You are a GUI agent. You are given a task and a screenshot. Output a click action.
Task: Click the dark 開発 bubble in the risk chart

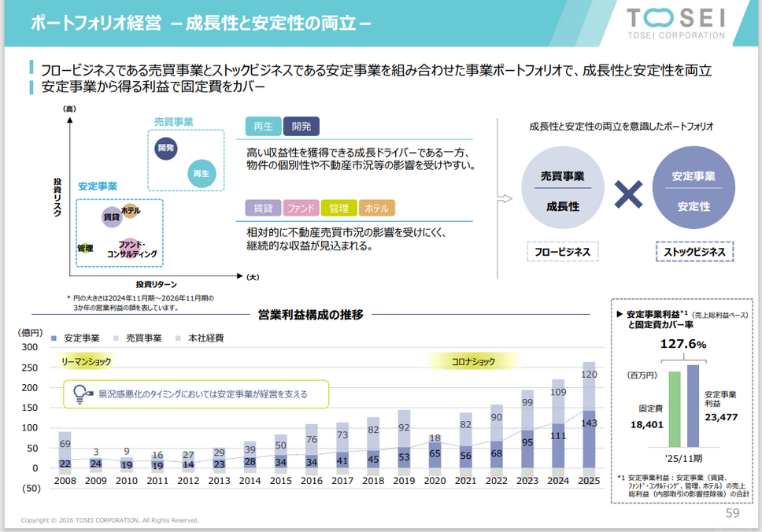(165, 147)
